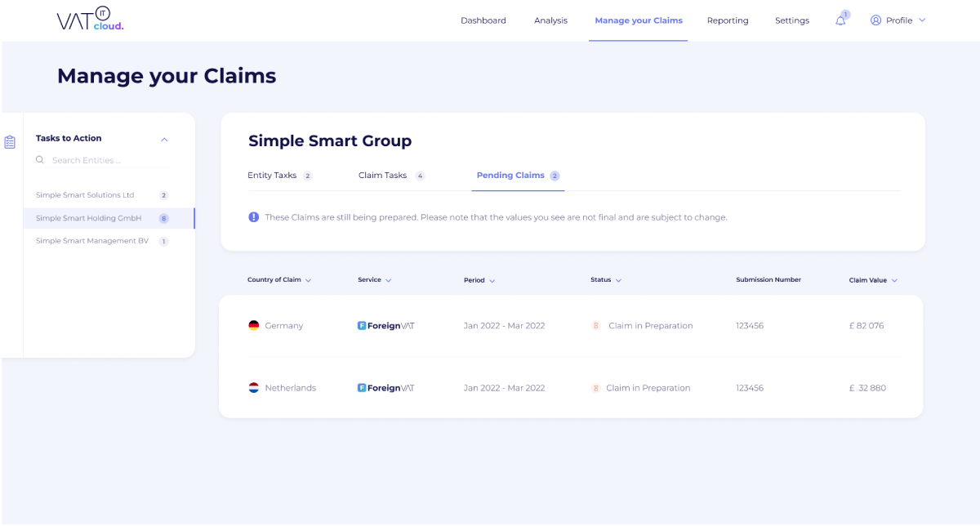Click the info alert icon in Pending Claims

click(254, 217)
